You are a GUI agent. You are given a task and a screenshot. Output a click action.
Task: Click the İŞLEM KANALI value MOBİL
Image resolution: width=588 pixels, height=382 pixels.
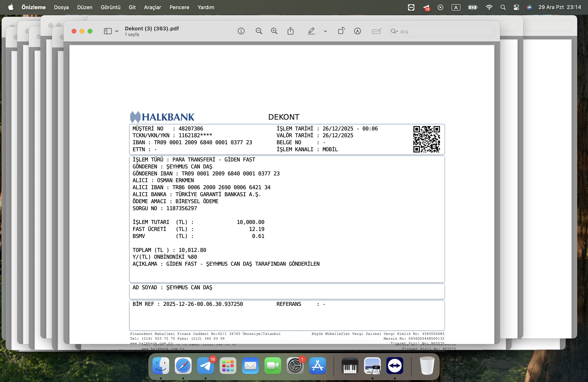[x=330, y=149]
